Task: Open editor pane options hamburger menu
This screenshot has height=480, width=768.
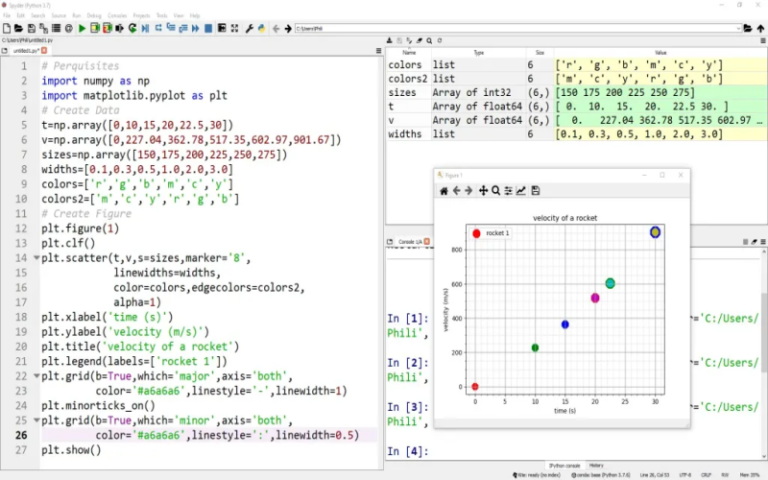Action: coord(377,51)
